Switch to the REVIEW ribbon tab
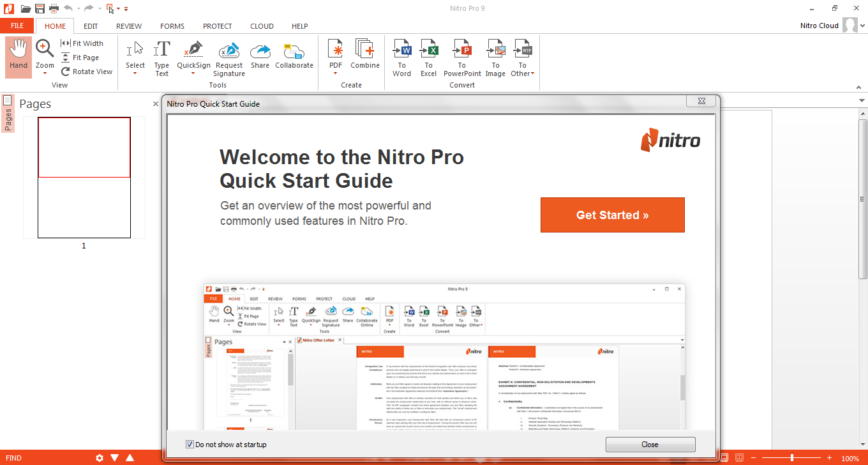The width and height of the screenshot is (868, 465). pos(129,26)
